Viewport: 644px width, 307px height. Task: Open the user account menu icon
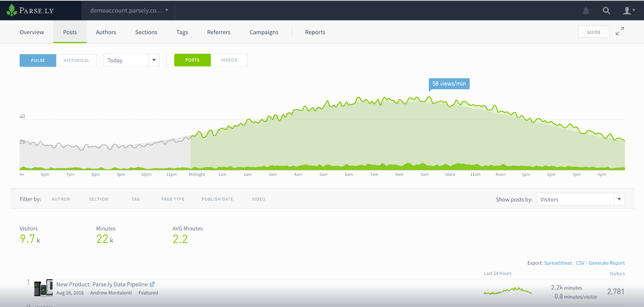[x=628, y=11]
